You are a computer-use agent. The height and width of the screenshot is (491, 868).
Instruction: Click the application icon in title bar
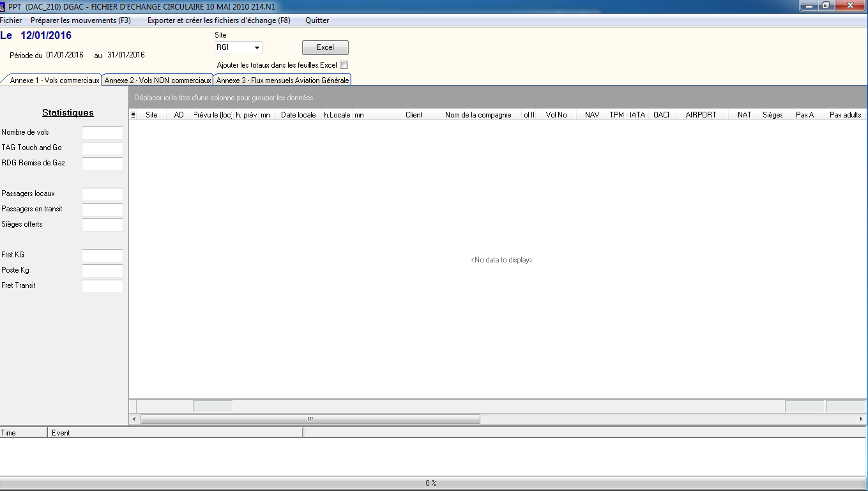(x=3, y=6)
